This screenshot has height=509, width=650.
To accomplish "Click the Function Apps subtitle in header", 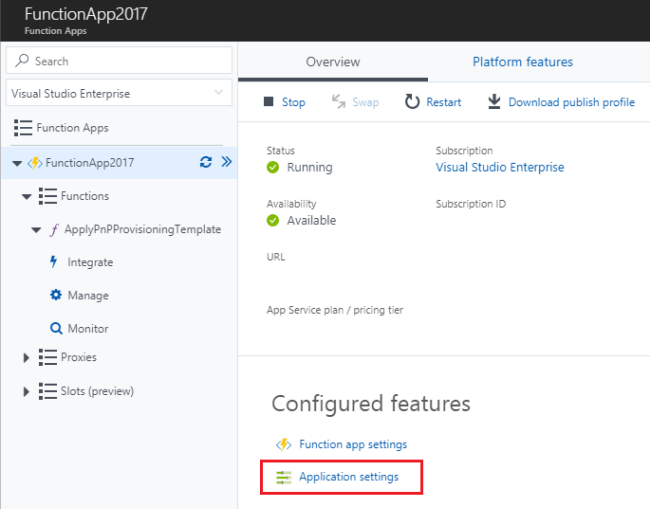I will (x=56, y=31).
